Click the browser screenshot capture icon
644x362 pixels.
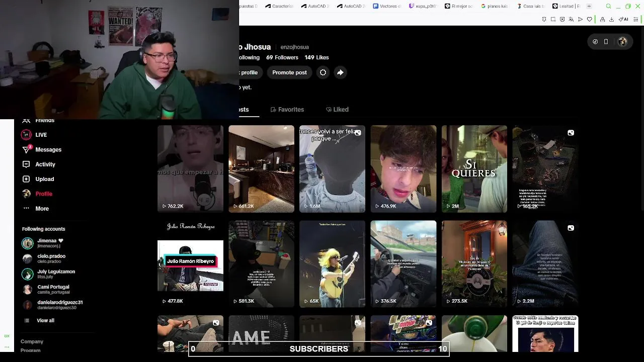(x=553, y=19)
